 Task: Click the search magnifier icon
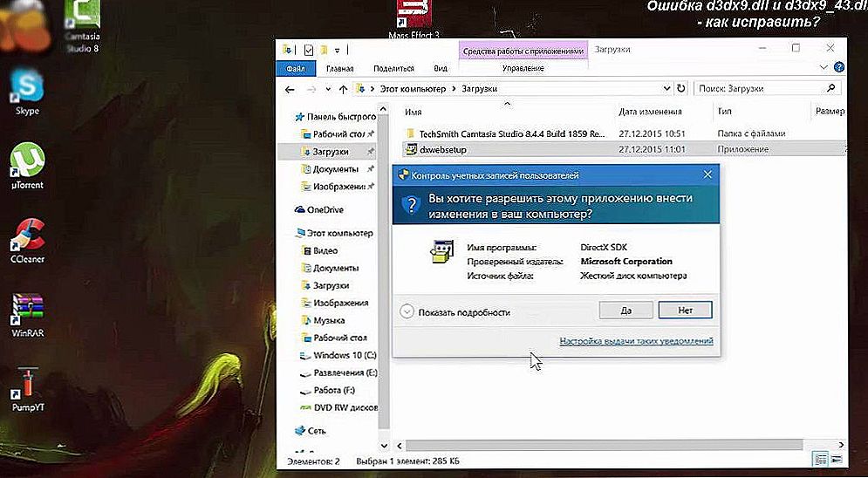coord(830,88)
